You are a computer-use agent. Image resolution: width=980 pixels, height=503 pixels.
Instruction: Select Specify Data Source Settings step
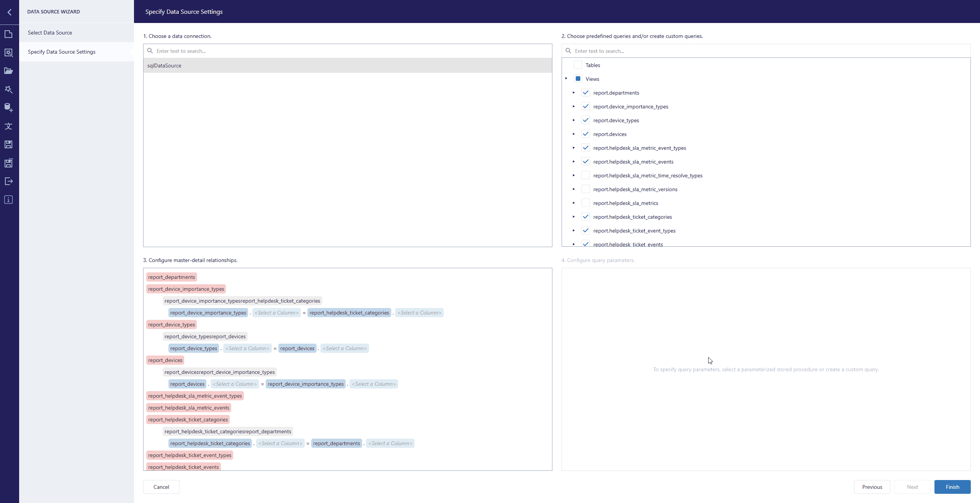click(61, 52)
